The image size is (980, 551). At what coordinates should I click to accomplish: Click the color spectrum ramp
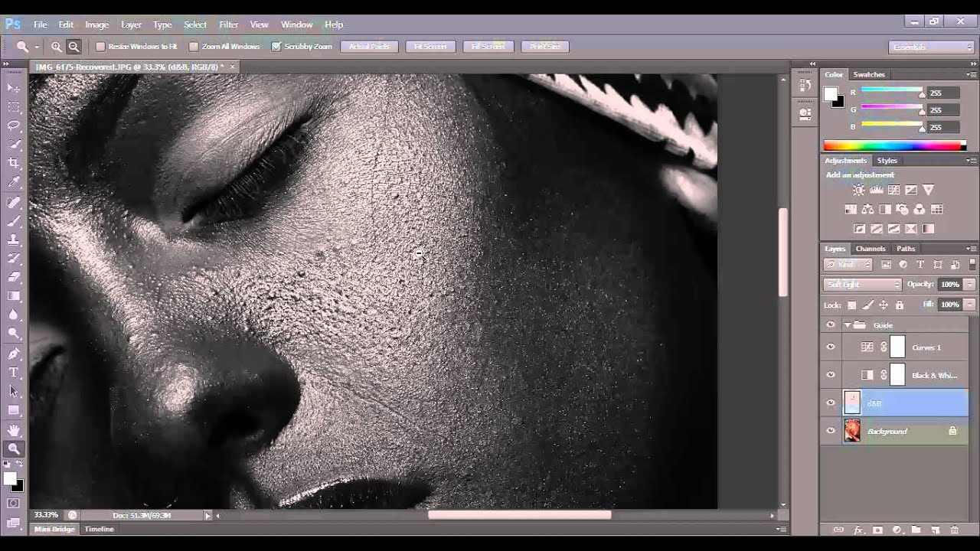tap(895, 145)
